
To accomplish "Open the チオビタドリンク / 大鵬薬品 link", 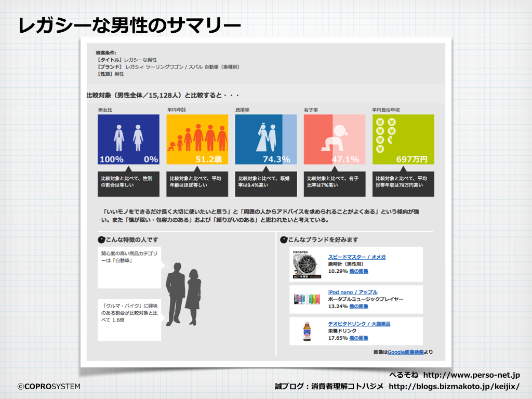I will coord(359,324).
